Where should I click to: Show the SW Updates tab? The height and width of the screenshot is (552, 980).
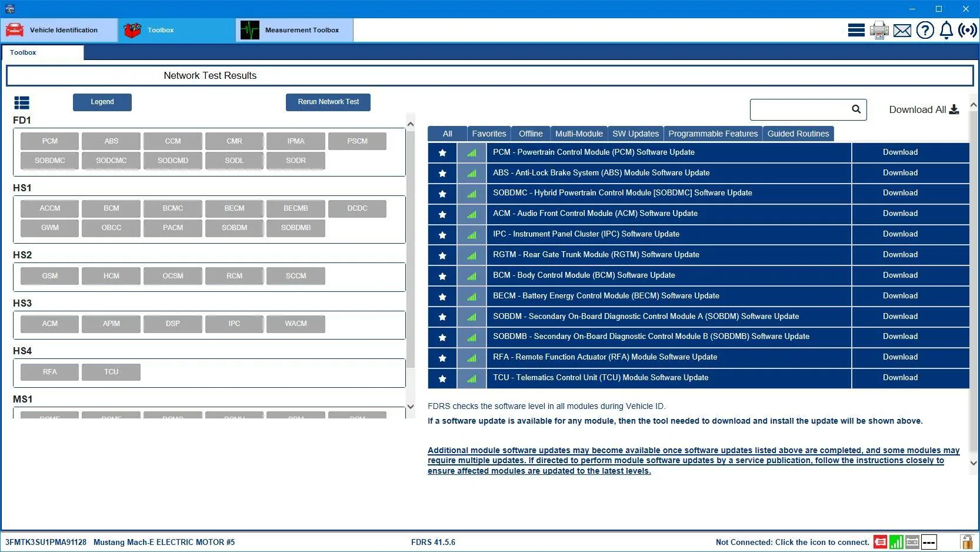pos(635,134)
